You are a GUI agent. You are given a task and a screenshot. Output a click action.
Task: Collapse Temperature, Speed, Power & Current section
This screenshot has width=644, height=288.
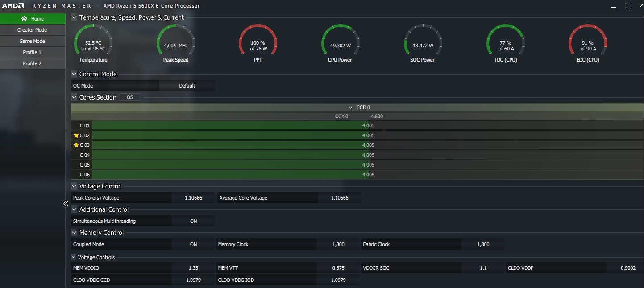pos(74,17)
